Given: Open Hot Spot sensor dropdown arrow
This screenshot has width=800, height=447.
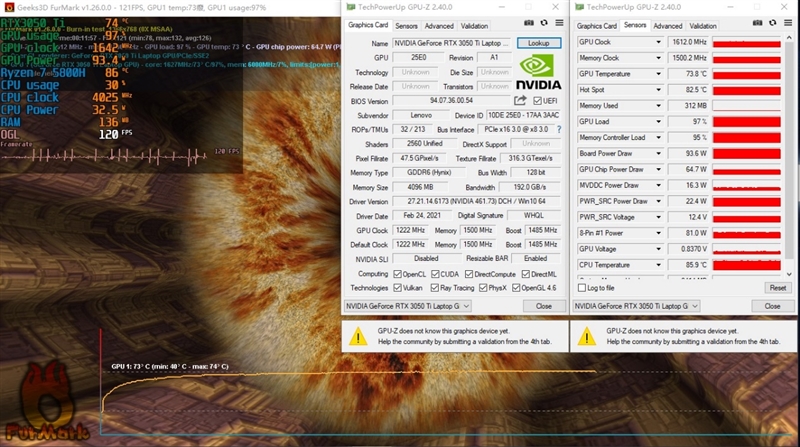Looking at the screenshot, I should (658, 90).
